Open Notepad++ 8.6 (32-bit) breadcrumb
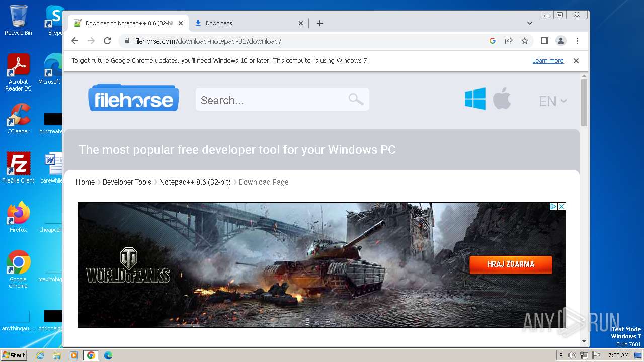The height and width of the screenshot is (362, 644). (195, 182)
